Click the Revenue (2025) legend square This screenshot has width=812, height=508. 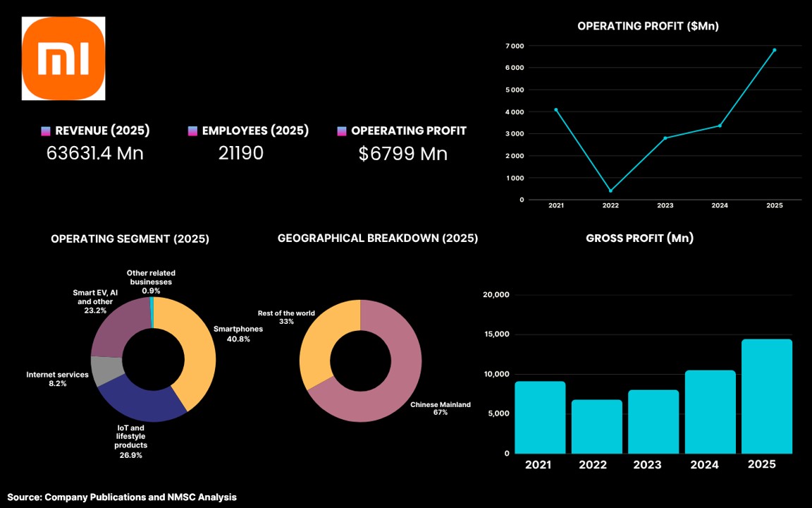(x=46, y=131)
